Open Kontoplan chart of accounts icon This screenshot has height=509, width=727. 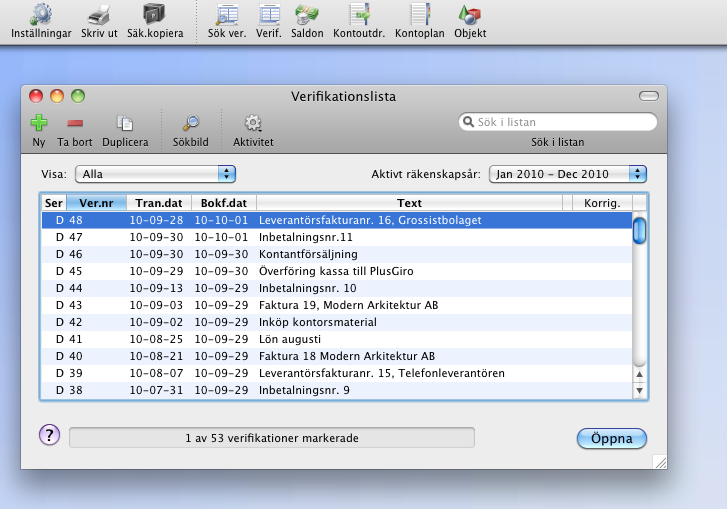(x=420, y=14)
